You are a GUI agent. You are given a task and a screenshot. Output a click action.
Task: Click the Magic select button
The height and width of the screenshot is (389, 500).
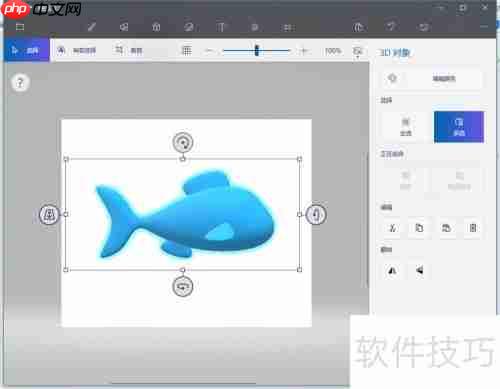click(x=77, y=50)
